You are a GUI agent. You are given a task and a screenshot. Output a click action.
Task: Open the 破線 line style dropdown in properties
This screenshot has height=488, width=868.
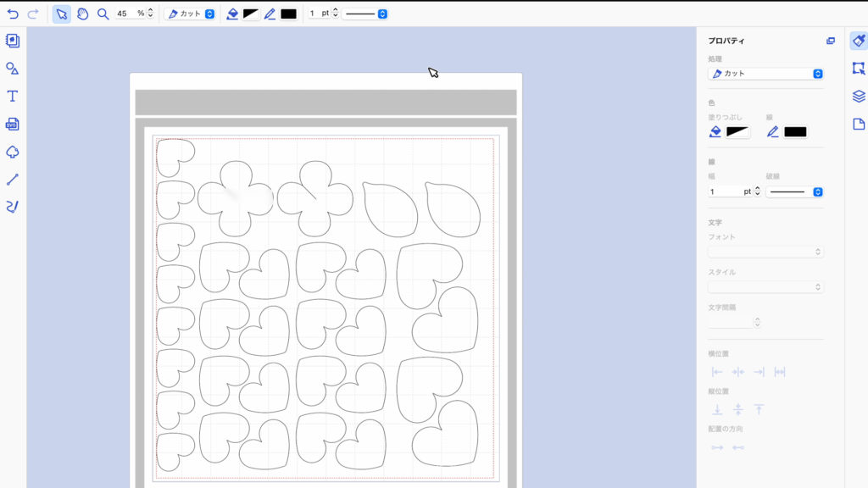coord(794,191)
